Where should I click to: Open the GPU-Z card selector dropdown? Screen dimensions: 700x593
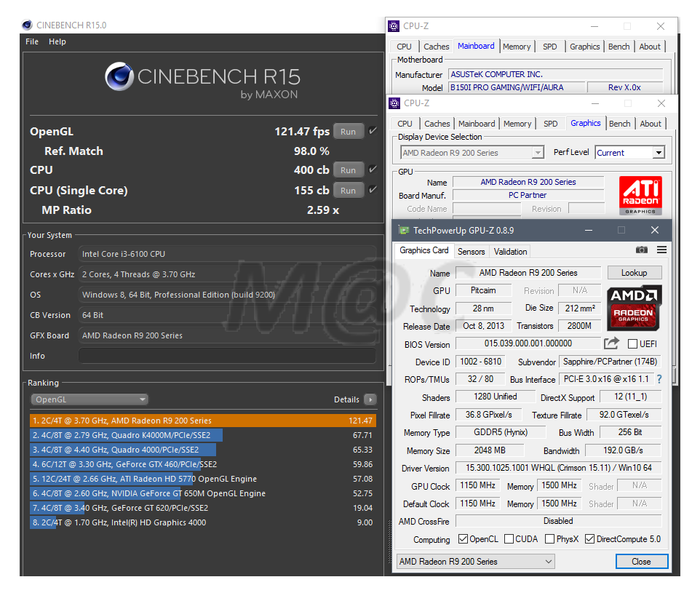(x=475, y=561)
